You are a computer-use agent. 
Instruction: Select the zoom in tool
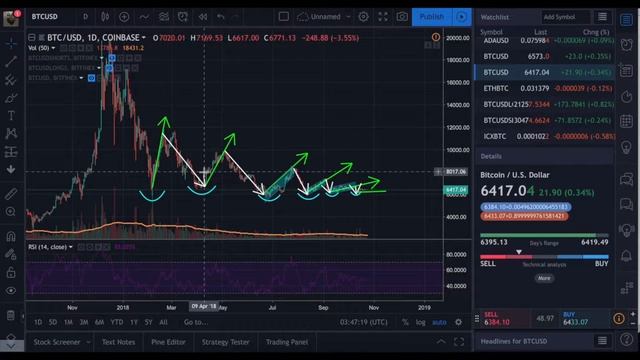(11, 211)
